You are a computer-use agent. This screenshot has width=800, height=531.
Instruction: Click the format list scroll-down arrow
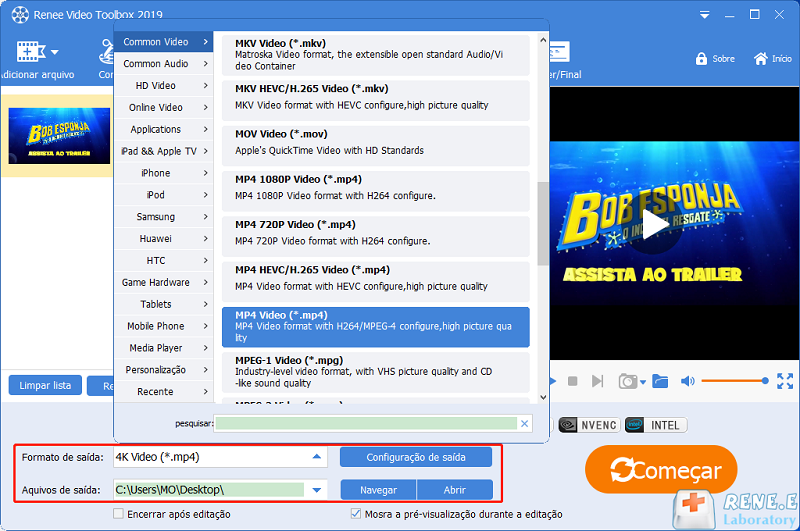543,397
